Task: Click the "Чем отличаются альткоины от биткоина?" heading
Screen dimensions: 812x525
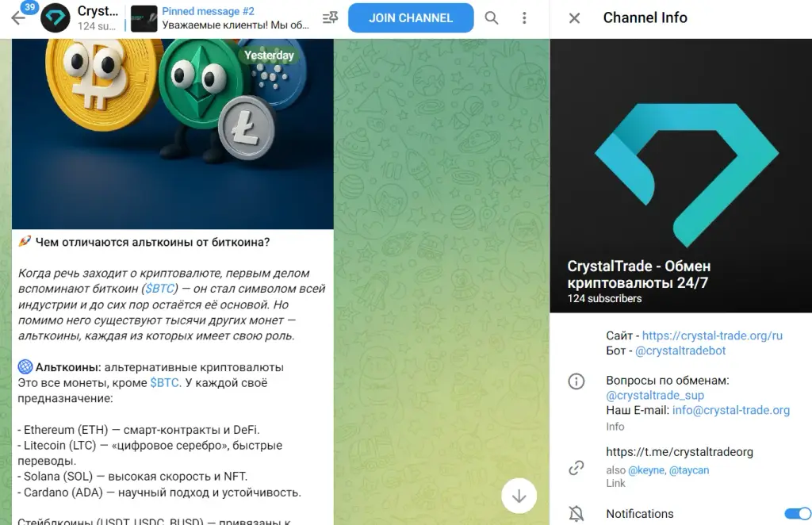Action: (x=152, y=242)
